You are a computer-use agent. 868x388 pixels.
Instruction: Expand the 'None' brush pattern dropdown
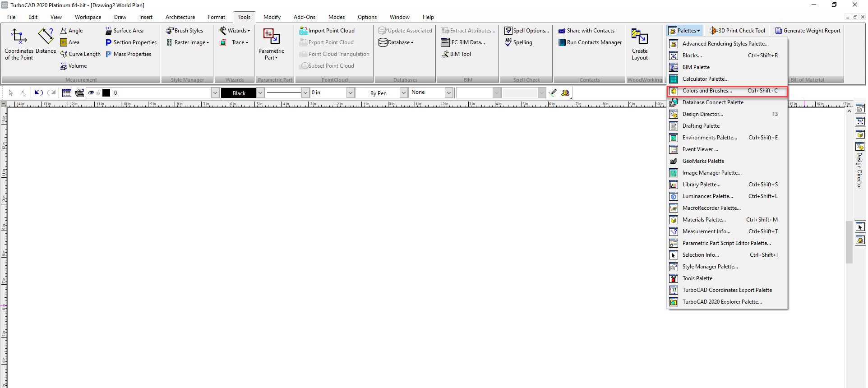[x=449, y=93]
